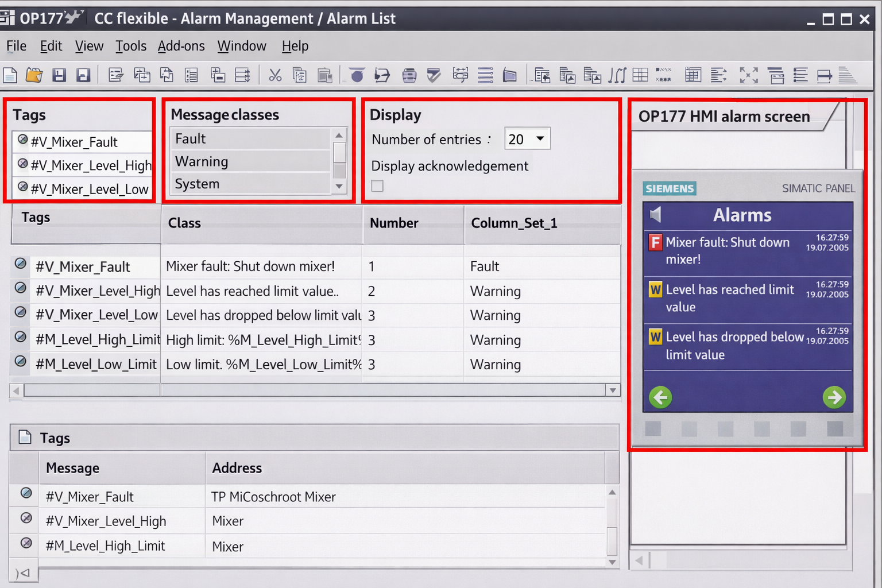
Task: Open the Number of entries dropdown
Action: (x=539, y=139)
